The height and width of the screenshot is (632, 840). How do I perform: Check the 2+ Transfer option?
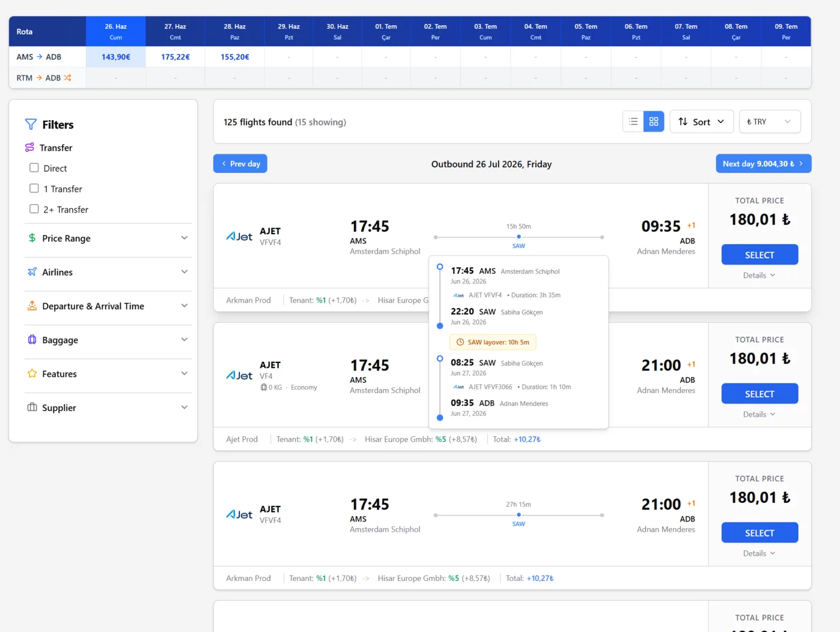(x=34, y=209)
